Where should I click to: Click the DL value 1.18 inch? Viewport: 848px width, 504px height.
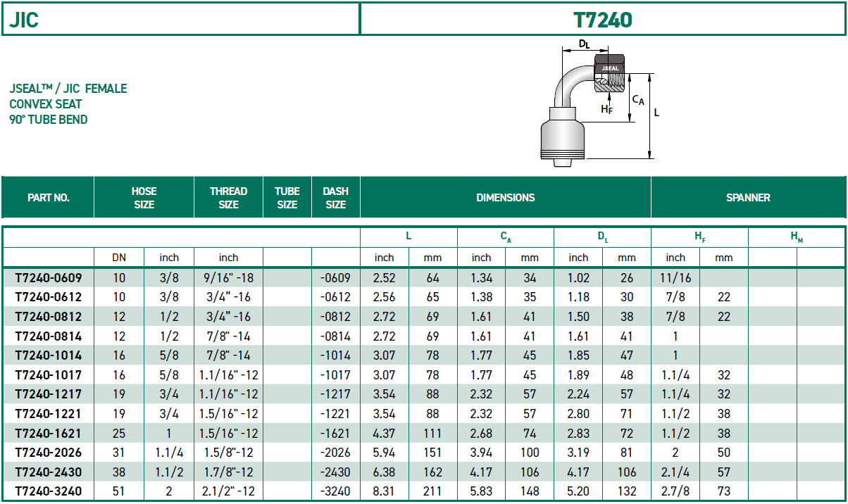pyautogui.click(x=579, y=297)
